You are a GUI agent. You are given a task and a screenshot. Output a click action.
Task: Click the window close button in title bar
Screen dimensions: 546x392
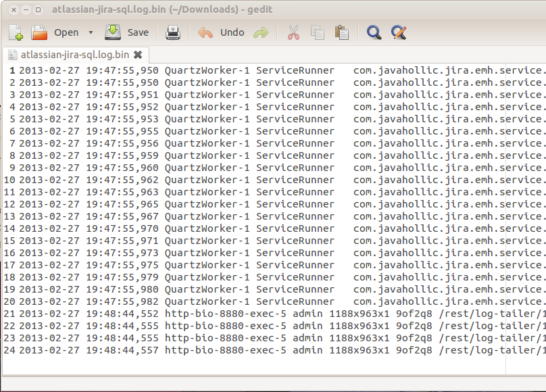point(14,9)
